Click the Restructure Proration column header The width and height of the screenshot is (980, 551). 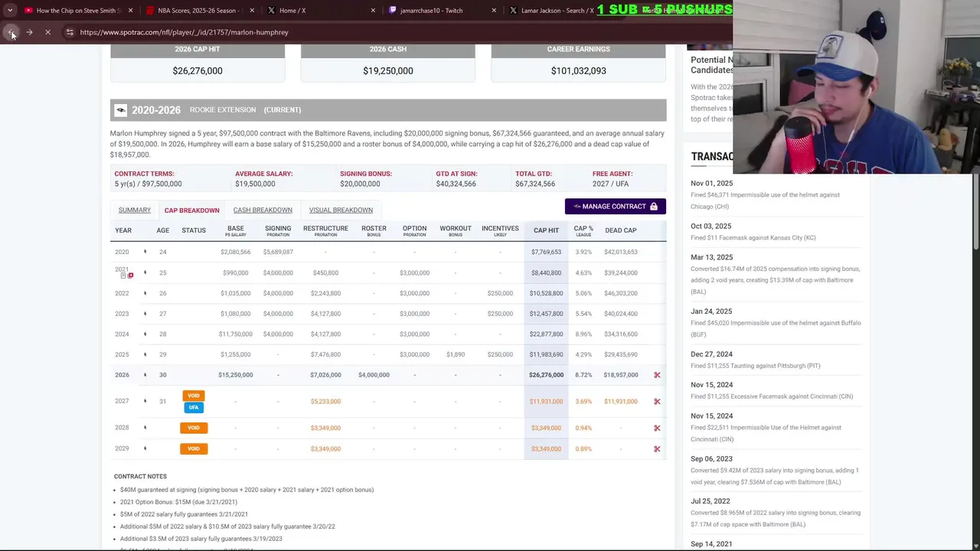tap(325, 230)
